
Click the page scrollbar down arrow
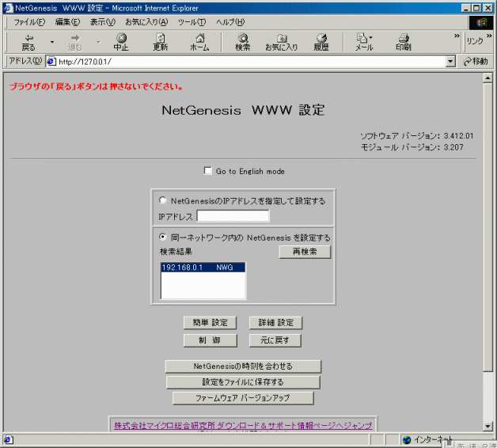[x=488, y=426]
